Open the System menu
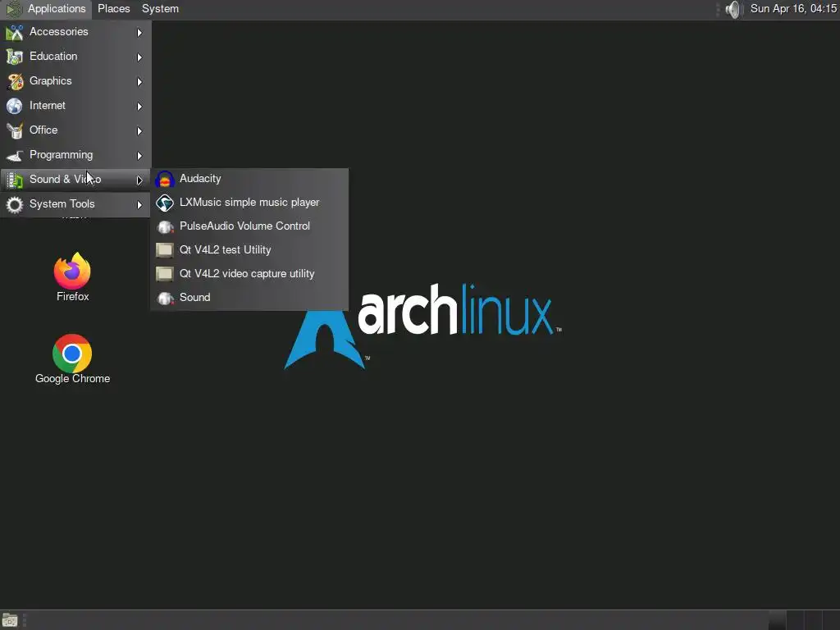The height and width of the screenshot is (630, 840). [160, 9]
